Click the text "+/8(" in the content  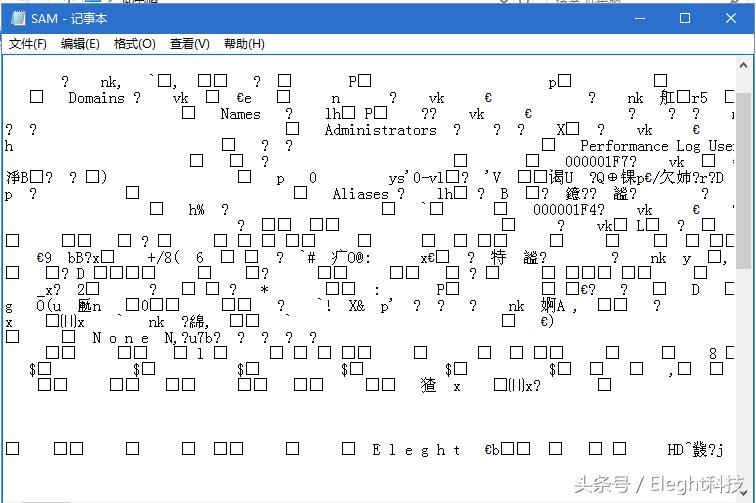(163, 258)
